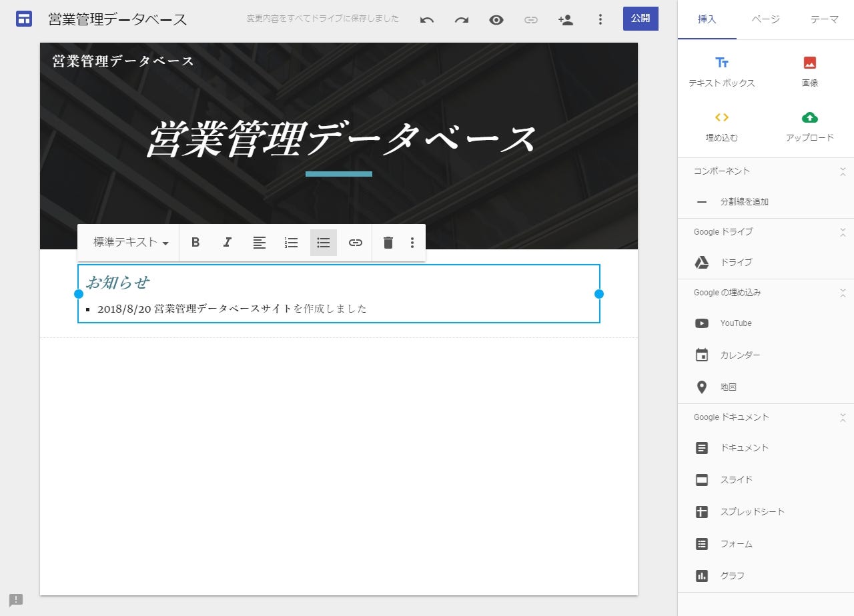Screen dimensions: 854x616
Task: Click the Google Sites logo icon
Action: [24, 19]
